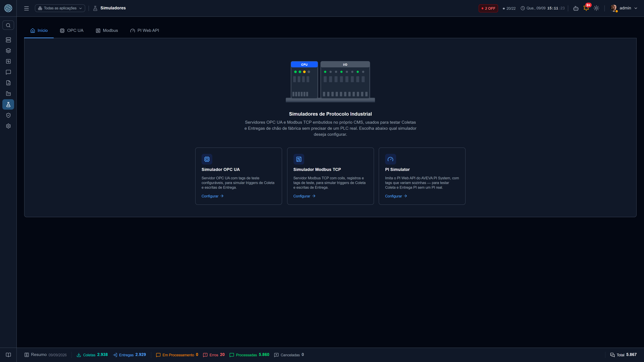Click the Resumo summary entry
Image resolution: width=644 pixels, height=362 pixels.
[x=45, y=355]
